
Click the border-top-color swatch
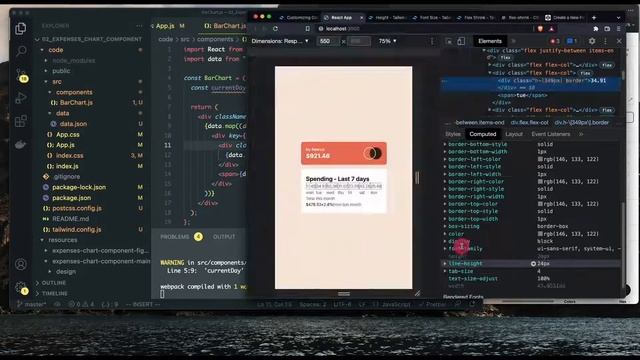(540, 204)
